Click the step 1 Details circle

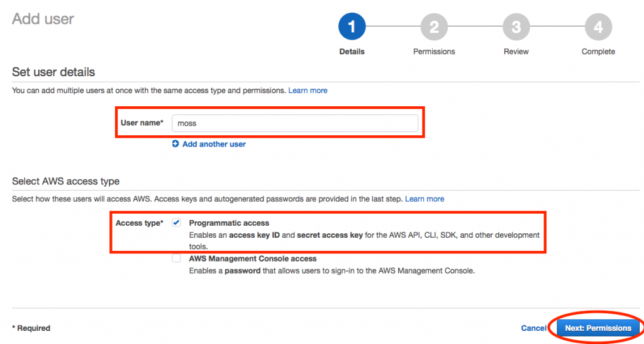[x=352, y=26]
